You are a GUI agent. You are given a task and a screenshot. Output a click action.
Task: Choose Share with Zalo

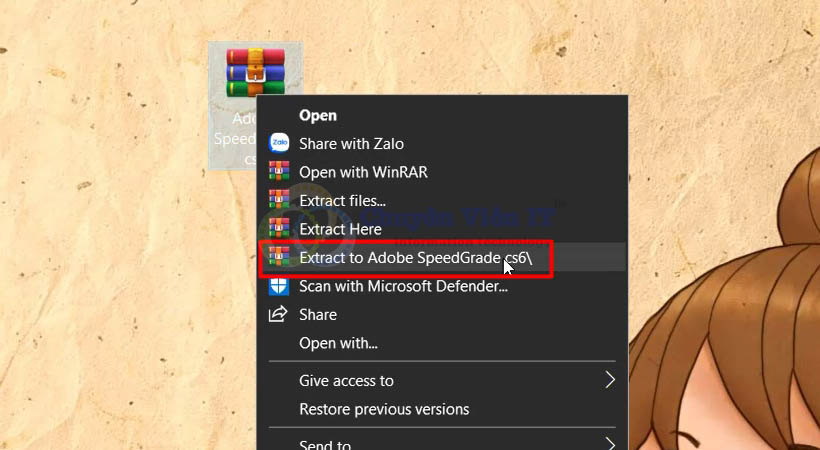(351, 144)
